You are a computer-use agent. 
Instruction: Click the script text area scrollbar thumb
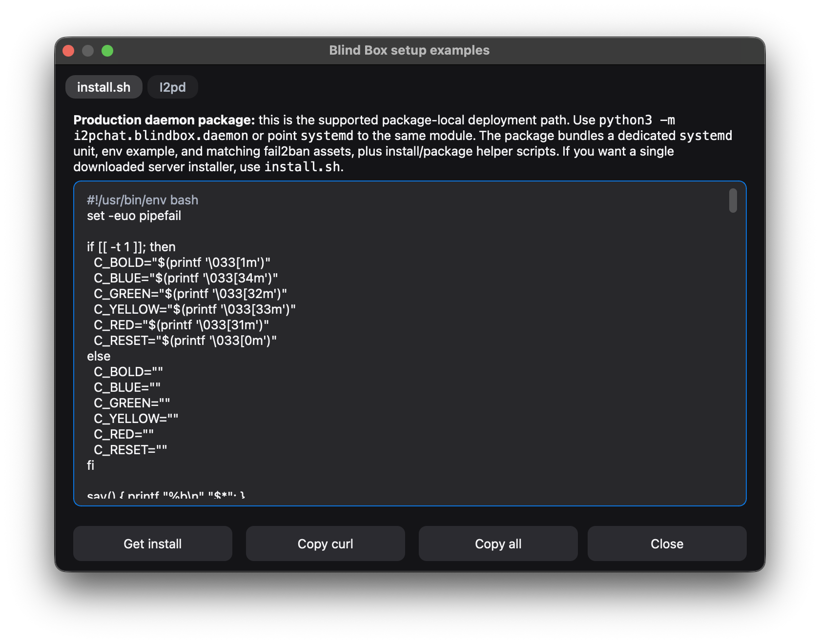pos(733,201)
